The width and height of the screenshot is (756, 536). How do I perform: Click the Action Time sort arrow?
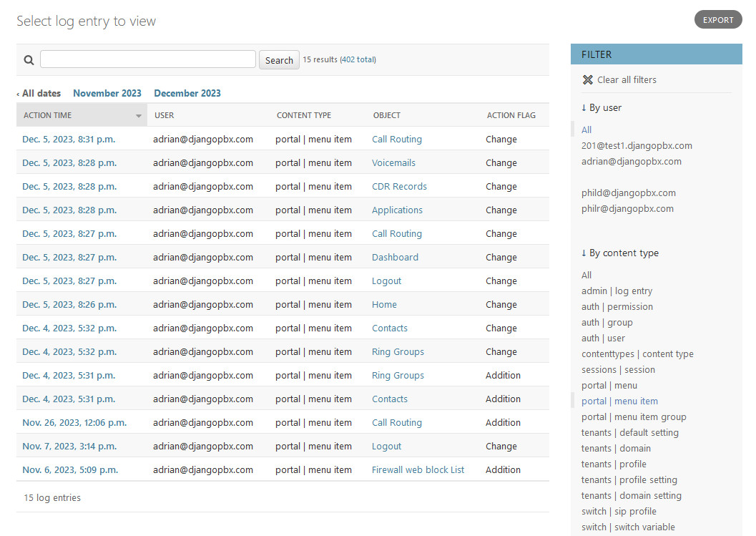click(x=139, y=116)
